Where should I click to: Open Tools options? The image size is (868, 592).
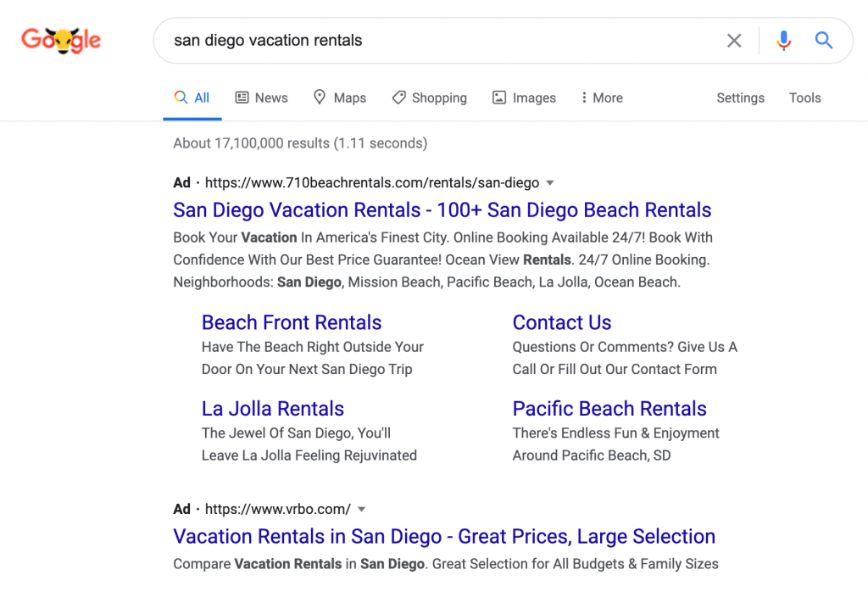[805, 98]
